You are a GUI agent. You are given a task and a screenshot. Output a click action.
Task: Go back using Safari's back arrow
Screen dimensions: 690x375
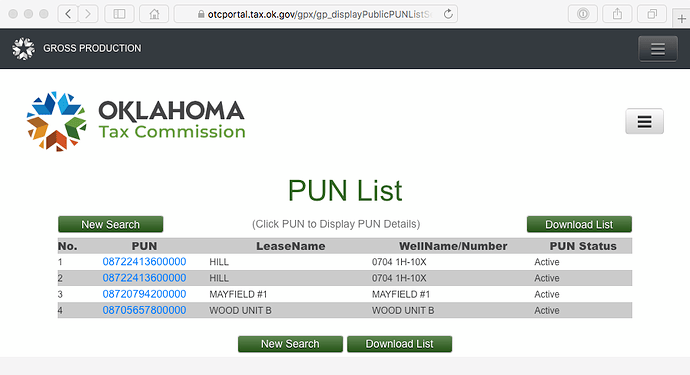coord(68,14)
